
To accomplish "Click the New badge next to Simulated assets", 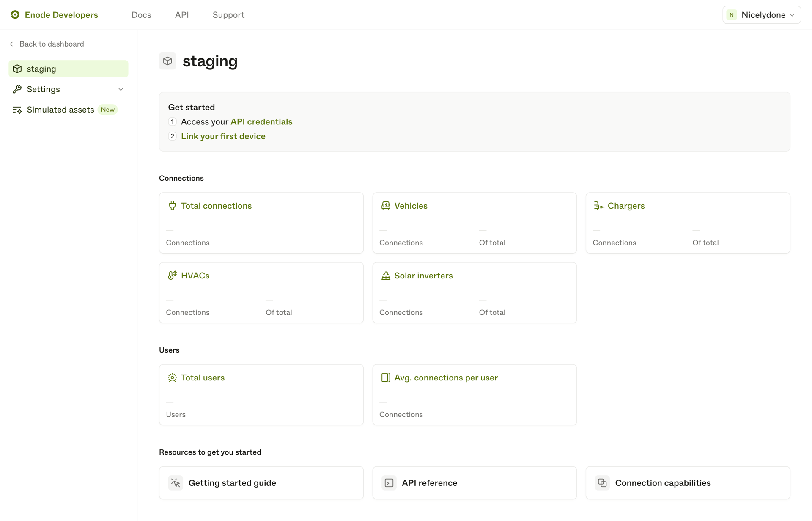I will tap(108, 110).
